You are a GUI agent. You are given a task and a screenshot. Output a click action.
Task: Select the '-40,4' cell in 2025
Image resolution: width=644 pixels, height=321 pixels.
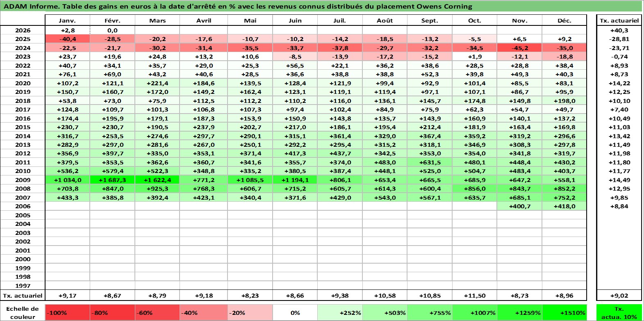pyautogui.click(x=68, y=39)
